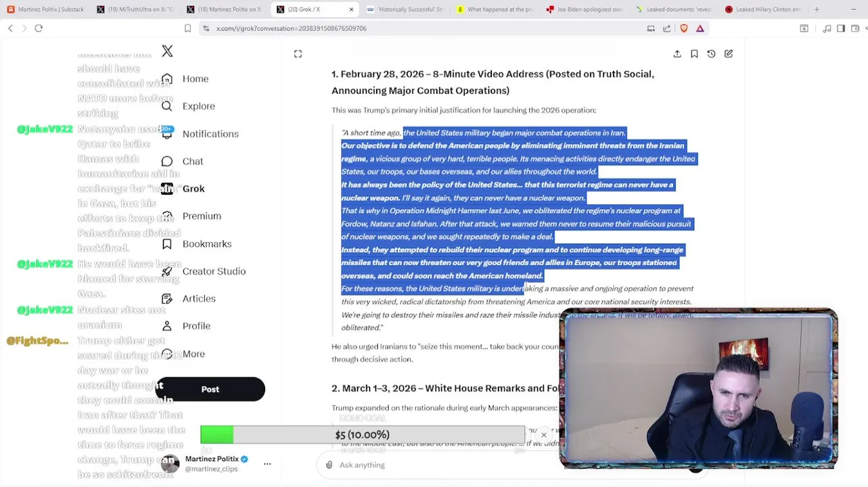This screenshot has width=868, height=487.
Task: Switch to MJTruthUltra on X tab
Action: coord(135,9)
